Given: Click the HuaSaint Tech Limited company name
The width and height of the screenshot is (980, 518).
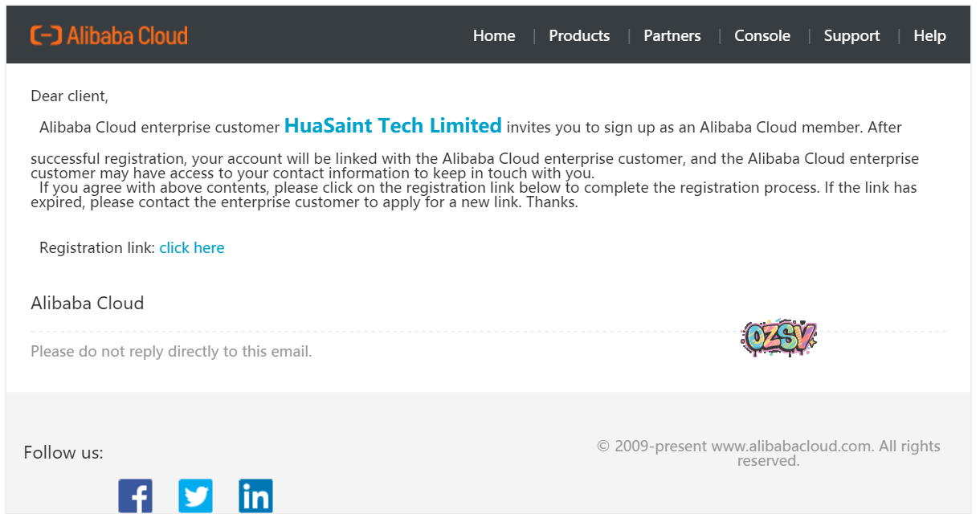Looking at the screenshot, I should point(393,126).
